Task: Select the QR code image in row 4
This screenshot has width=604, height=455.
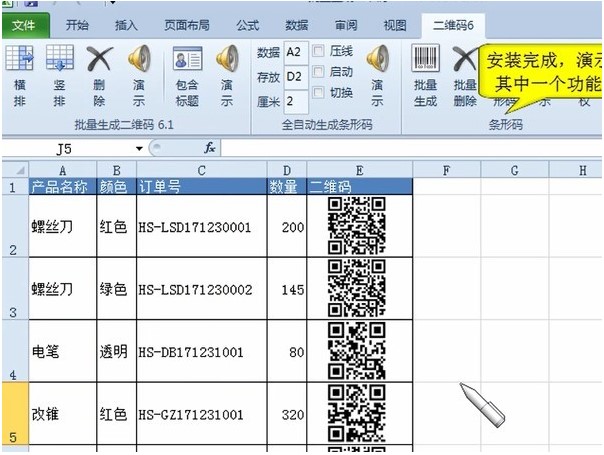Action: click(357, 351)
